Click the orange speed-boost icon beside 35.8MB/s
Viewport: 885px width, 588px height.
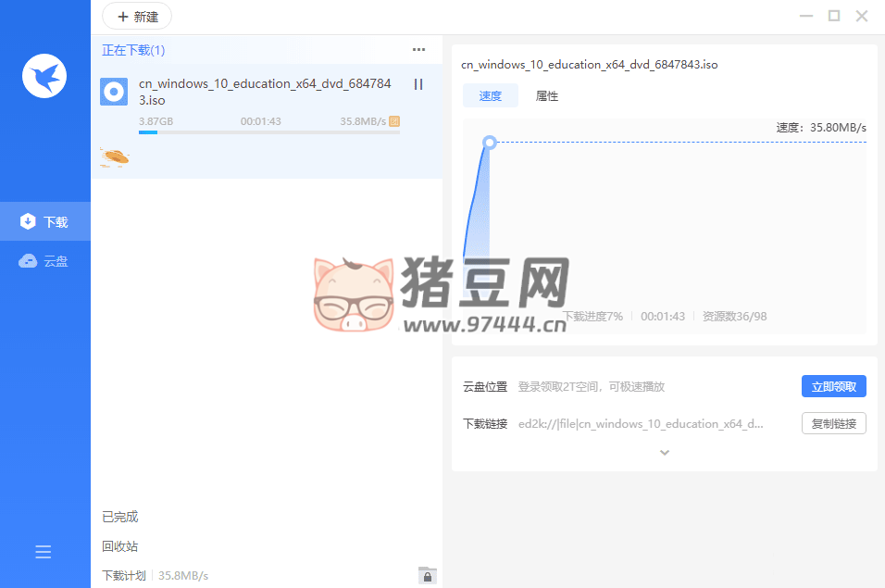(394, 121)
